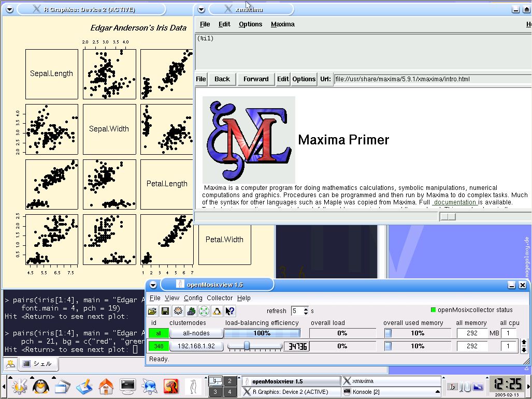The image size is (532, 399).
Task: Expand the taskbar window list arrow beside Konsole [2]
Action: pos(438,392)
